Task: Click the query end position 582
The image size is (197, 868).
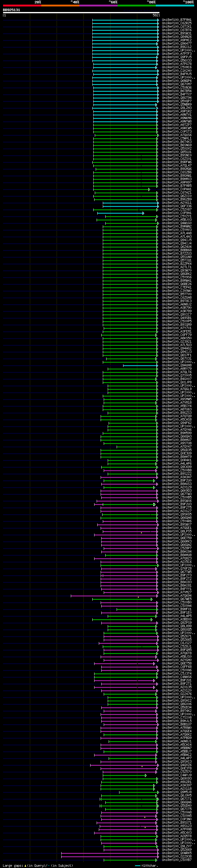Action: 155,15
